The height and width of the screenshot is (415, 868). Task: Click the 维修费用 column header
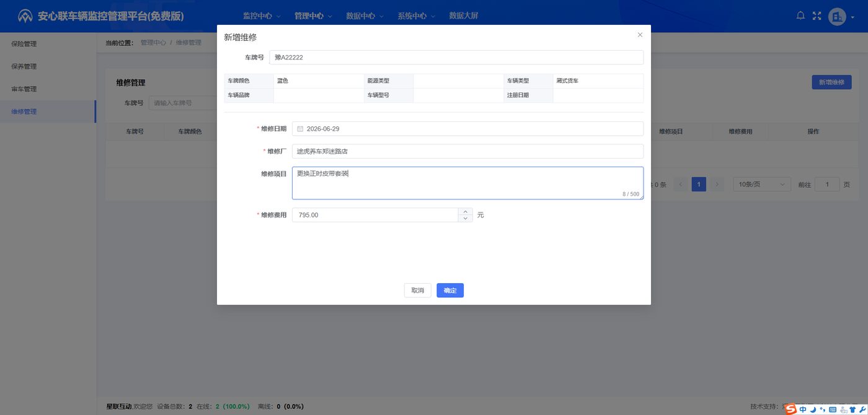click(740, 131)
